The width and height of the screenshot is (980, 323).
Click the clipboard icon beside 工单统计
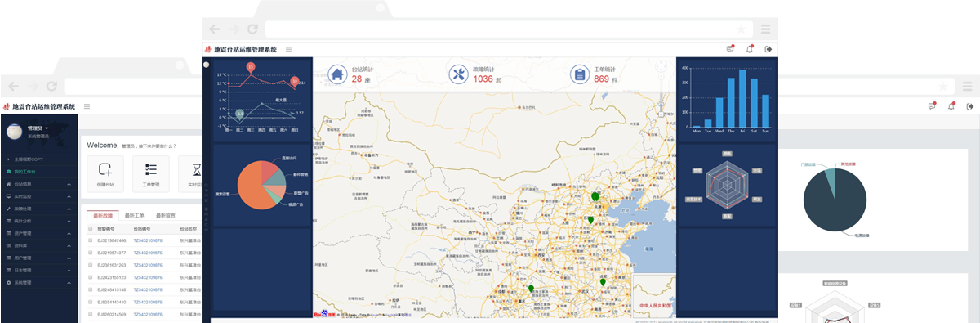[x=579, y=74]
